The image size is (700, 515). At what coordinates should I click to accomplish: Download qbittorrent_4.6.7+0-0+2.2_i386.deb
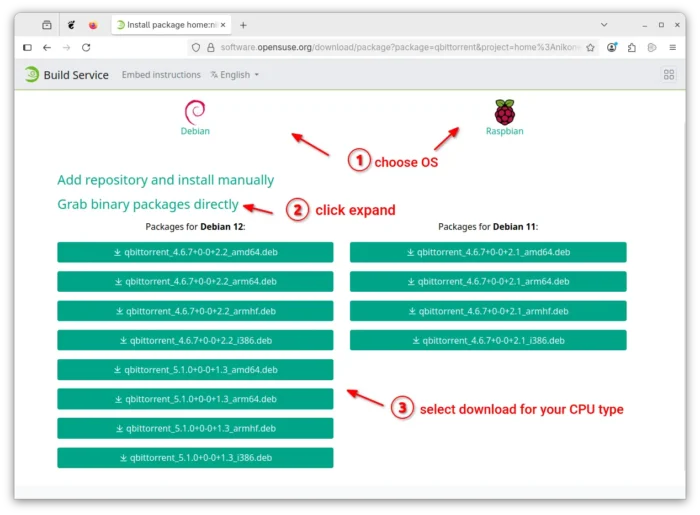pos(195,341)
